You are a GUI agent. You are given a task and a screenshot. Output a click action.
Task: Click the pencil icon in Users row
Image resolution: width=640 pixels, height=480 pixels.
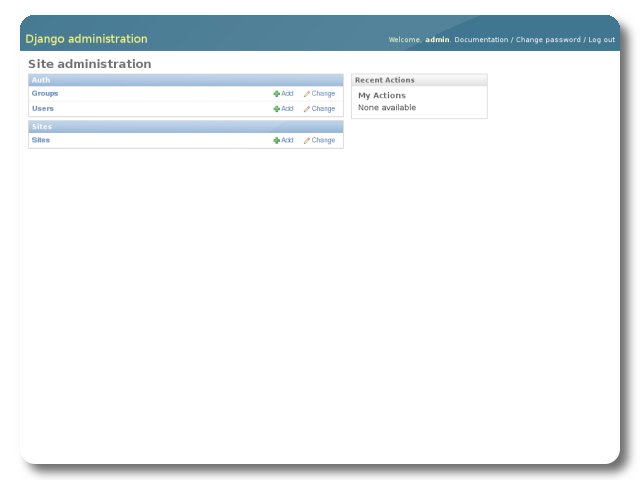pyautogui.click(x=307, y=109)
